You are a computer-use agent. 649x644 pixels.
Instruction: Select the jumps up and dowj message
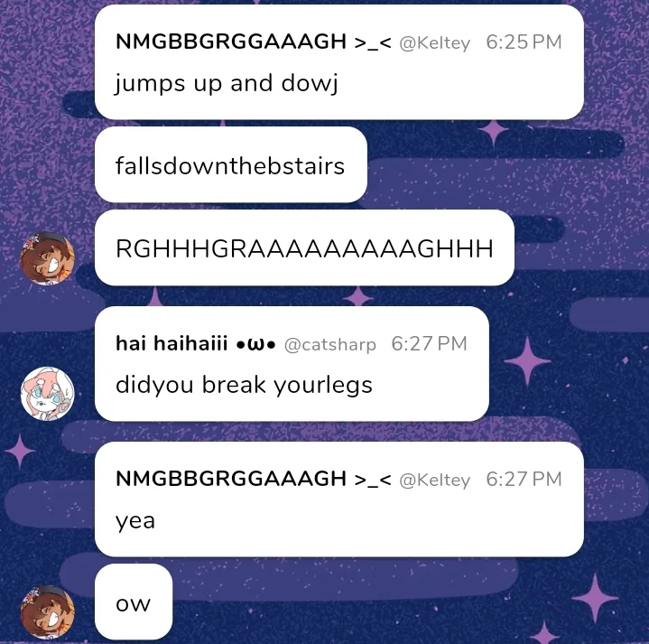[227, 84]
